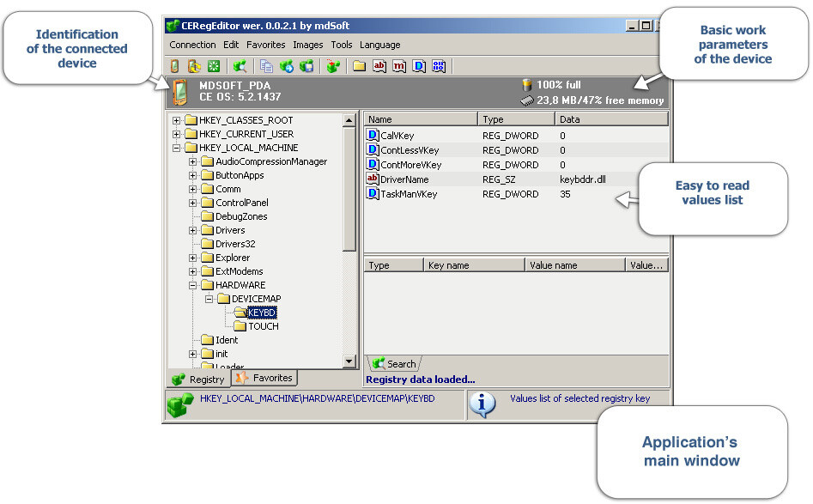Create new string value (ab icon)
This screenshot has width=813, height=504.
[x=379, y=66]
